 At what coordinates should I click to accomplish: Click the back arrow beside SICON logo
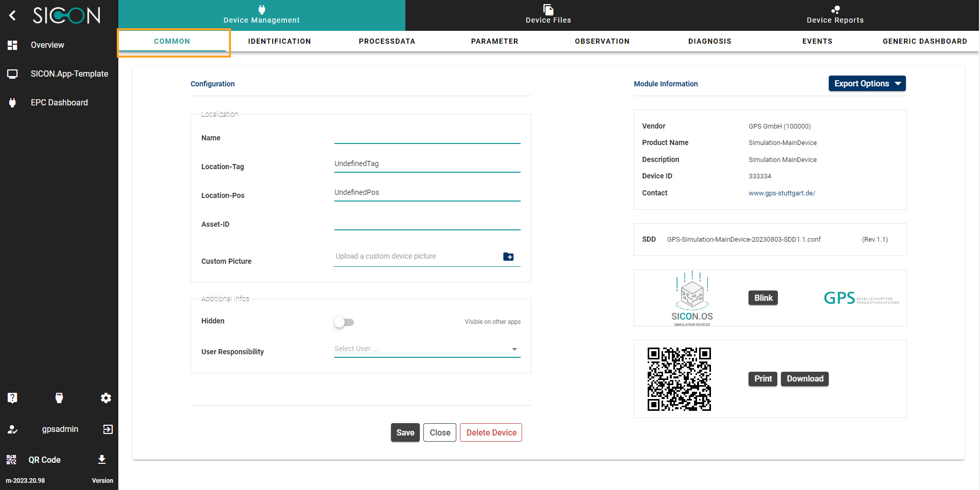tap(13, 15)
